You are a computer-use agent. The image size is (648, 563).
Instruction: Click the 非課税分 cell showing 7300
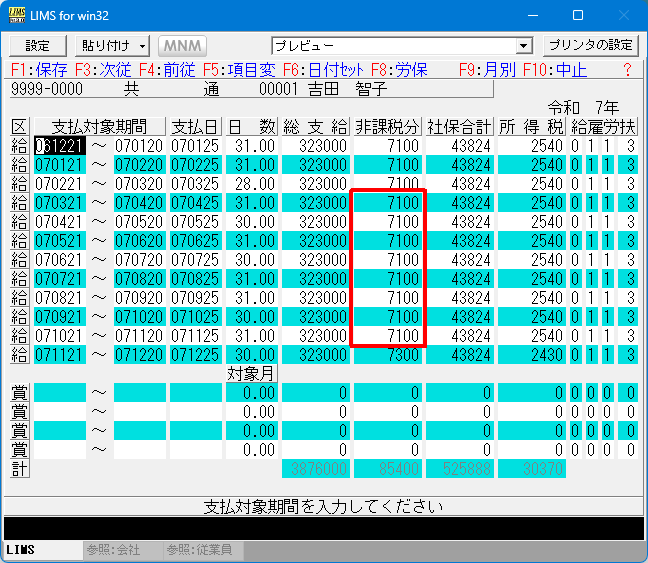[388, 355]
